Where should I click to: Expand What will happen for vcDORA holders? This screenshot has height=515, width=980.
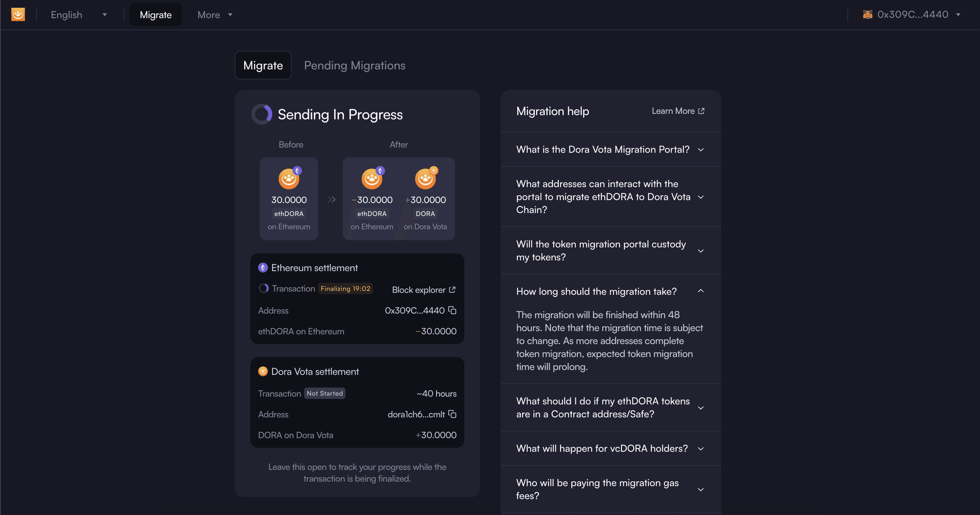[x=611, y=449]
